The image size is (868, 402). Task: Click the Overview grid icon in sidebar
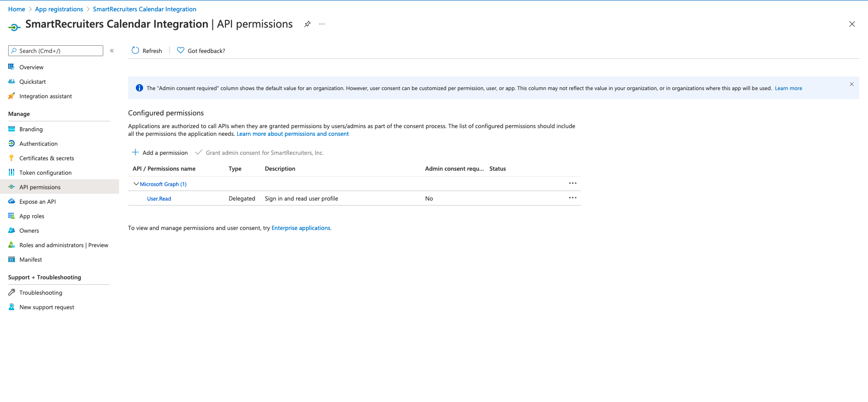(11, 67)
